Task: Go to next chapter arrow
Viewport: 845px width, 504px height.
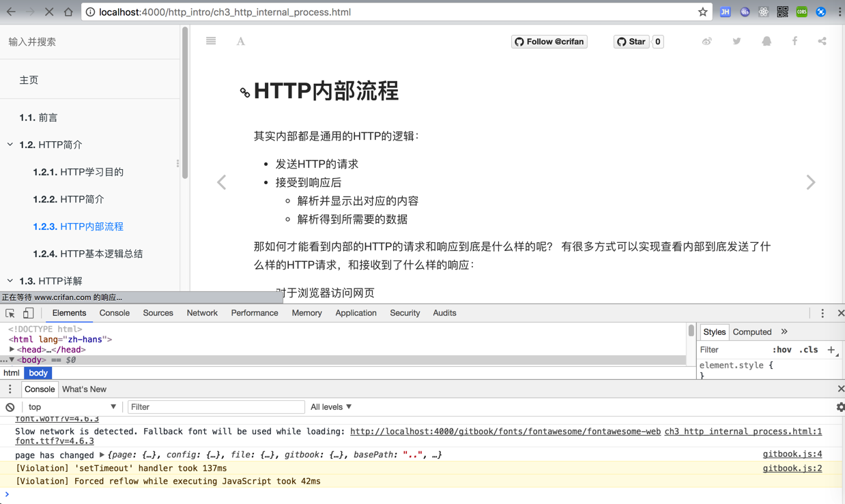Action: (x=811, y=182)
